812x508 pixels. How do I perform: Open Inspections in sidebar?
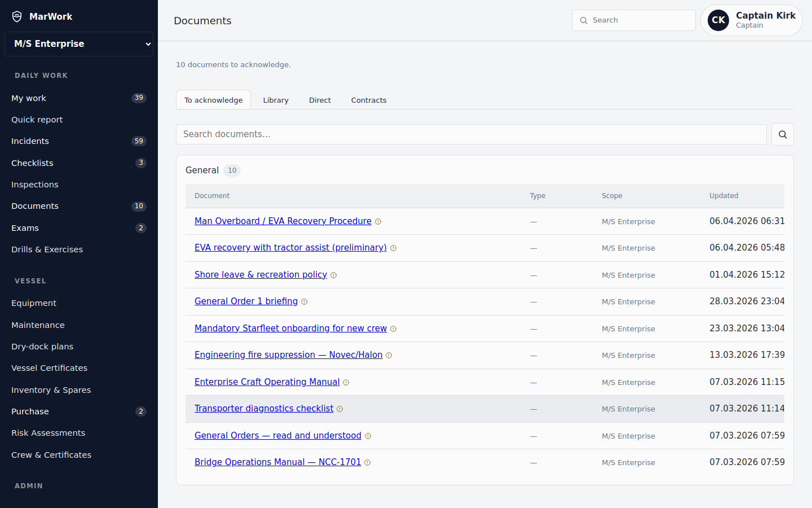click(x=79, y=185)
